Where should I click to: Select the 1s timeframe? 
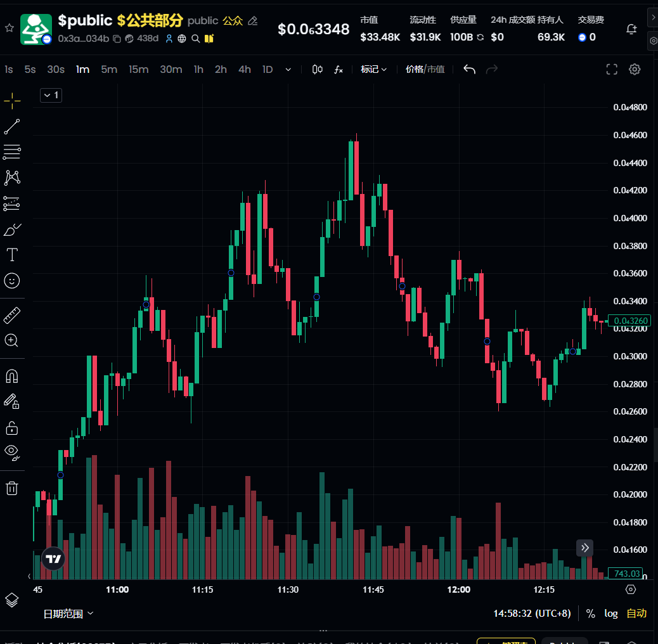pos(9,69)
